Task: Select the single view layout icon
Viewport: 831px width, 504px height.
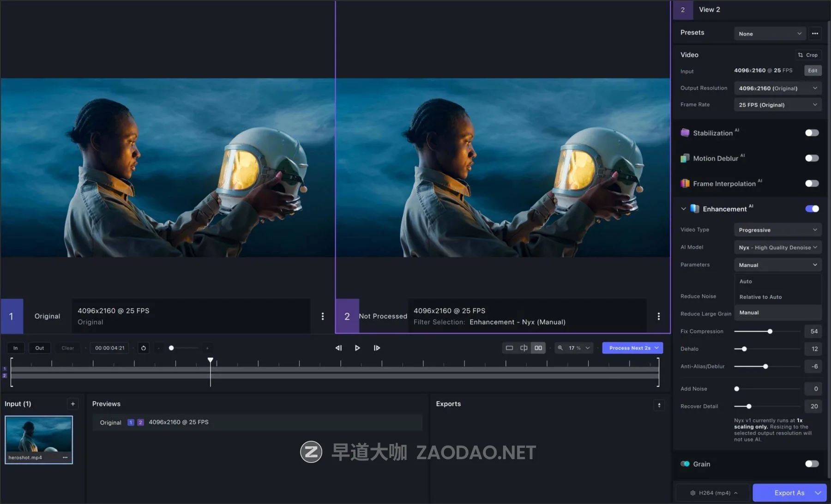Action: coord(509,348)
